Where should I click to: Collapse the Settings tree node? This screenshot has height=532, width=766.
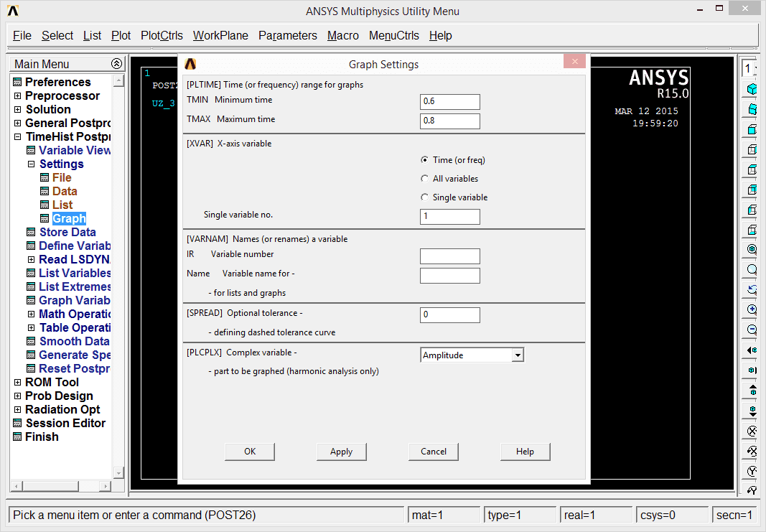[x=31, y=164]
